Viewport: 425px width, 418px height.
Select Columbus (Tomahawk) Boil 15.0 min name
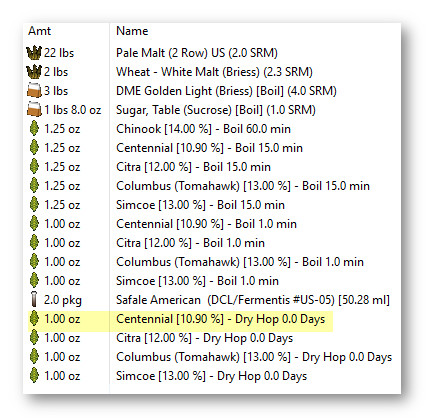coord(243,186)
